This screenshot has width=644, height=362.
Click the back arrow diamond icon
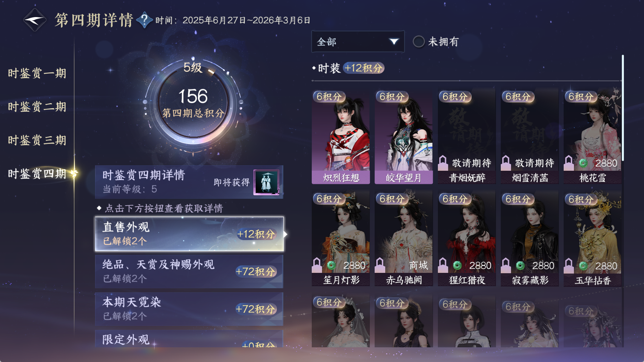pos(35,20)
